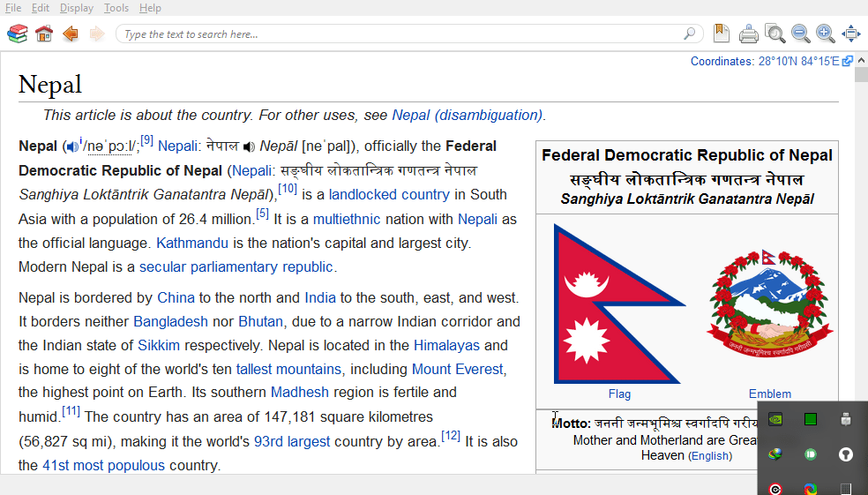Open footnote reference [12]
The height and width of the screenshot is (495, 868).
tap(451, 436)
